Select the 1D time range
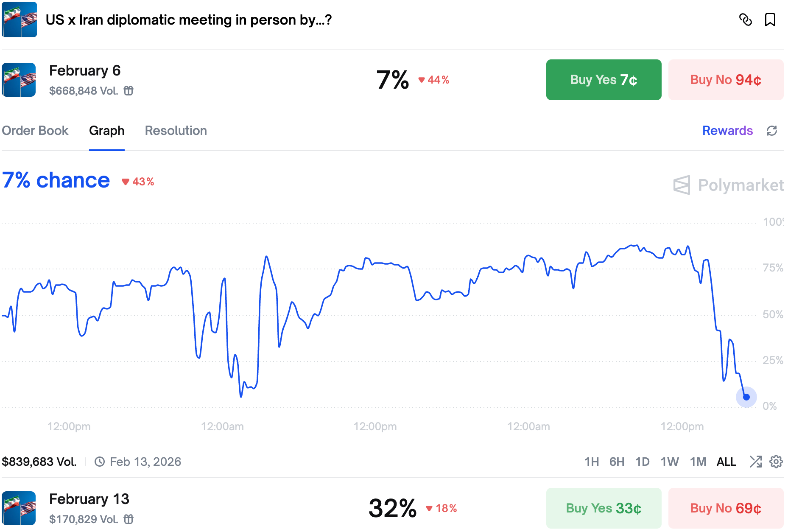The width and height of the screenshot is (788, 532). click(x=642, y=462)
